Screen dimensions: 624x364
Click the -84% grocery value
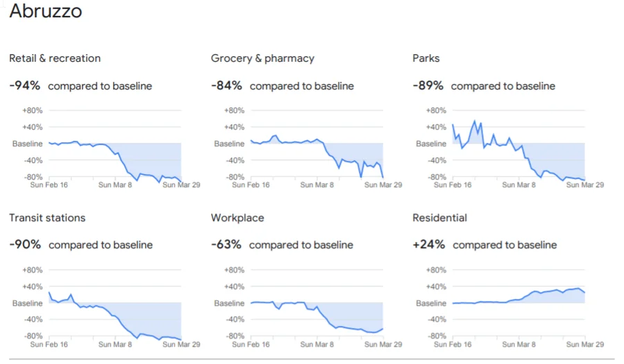click(226, 85)
